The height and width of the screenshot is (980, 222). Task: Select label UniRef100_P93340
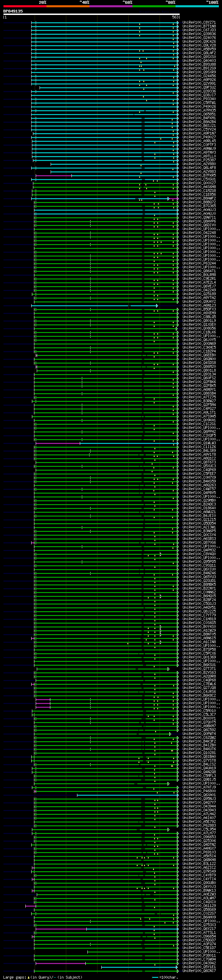(x=199, y=99)
